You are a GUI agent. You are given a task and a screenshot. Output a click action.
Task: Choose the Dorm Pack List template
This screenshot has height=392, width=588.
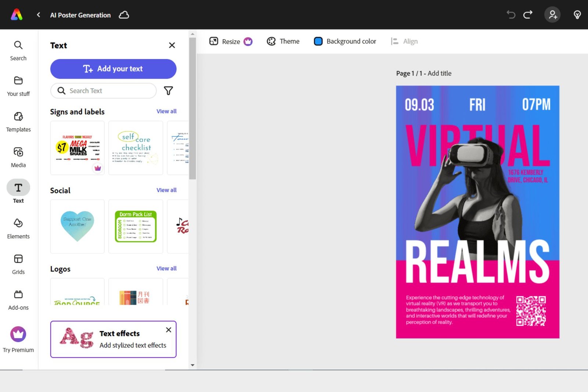click(x=136, y=226)
